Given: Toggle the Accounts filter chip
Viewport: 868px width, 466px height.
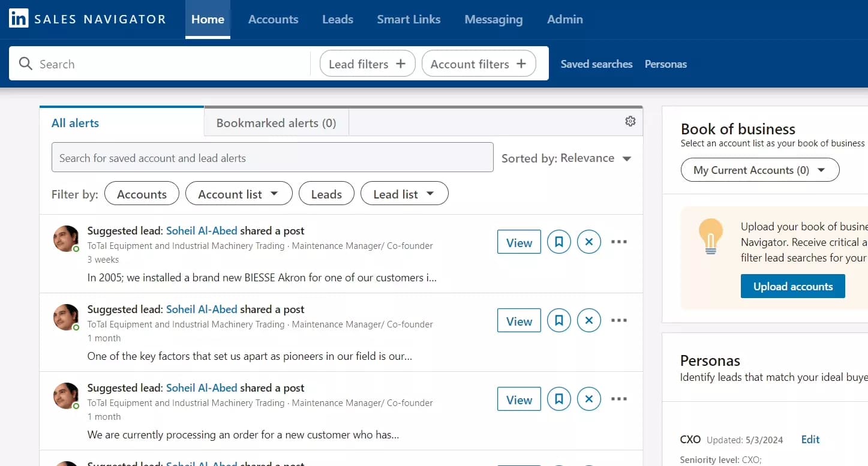Looking at the screenshot, I should [142, 194].
